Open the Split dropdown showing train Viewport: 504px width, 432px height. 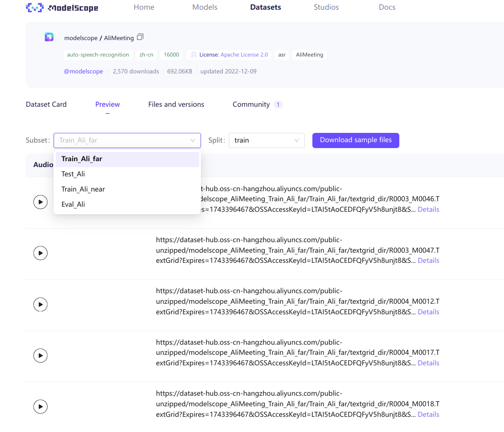click(266, 140)
